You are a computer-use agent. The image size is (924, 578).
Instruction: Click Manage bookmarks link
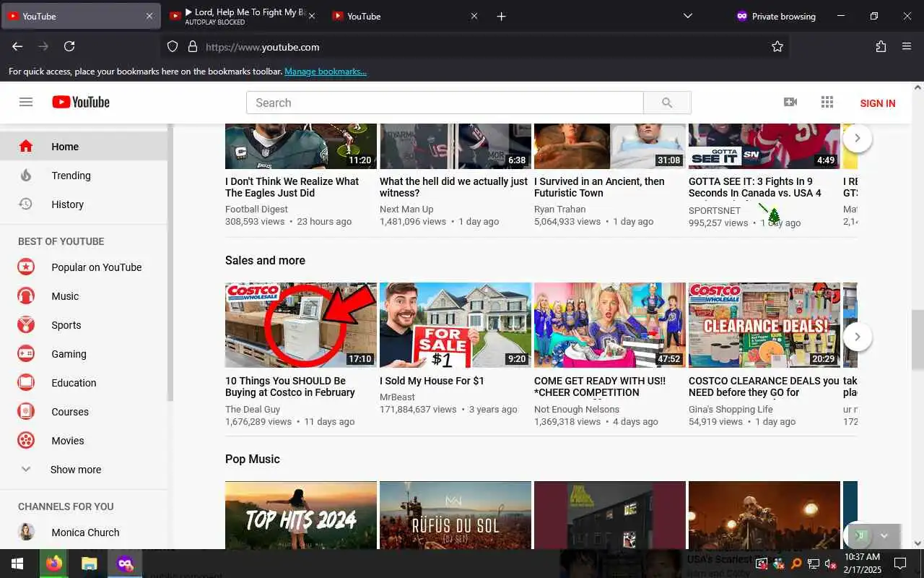tap(326, 72)
